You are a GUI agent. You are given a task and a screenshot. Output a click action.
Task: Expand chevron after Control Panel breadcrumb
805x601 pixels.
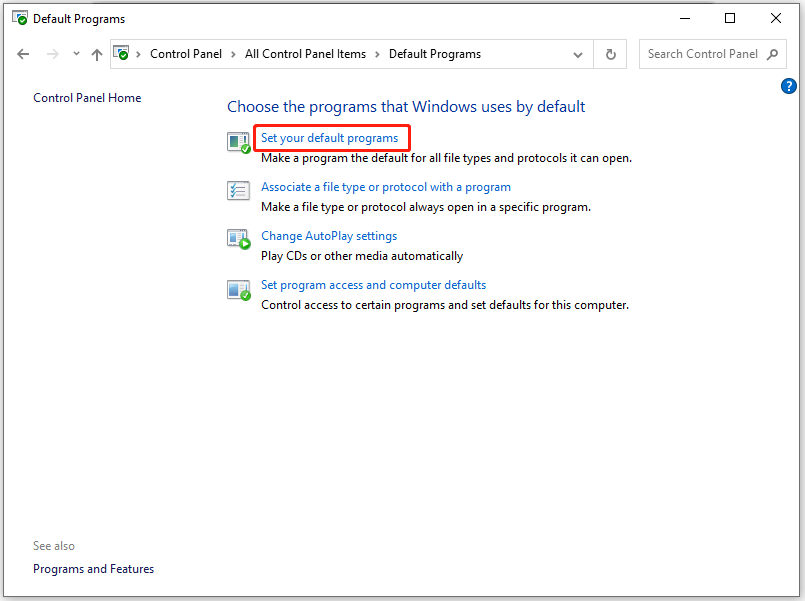pos(233,54)
